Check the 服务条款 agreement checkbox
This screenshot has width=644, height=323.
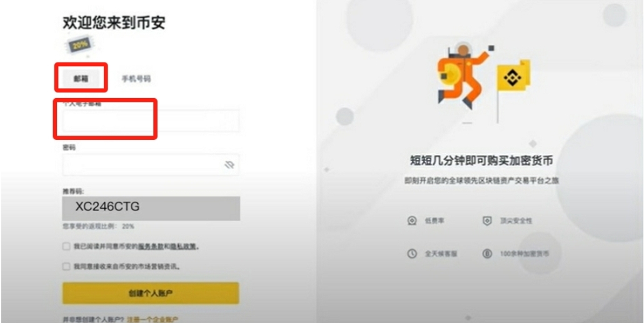pyautogui.click(x=66, y=246)
